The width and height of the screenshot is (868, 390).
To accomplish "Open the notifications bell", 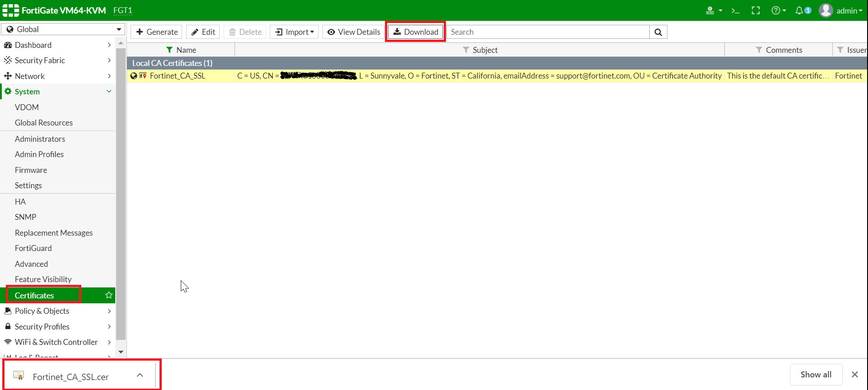I will coord(800,10).
